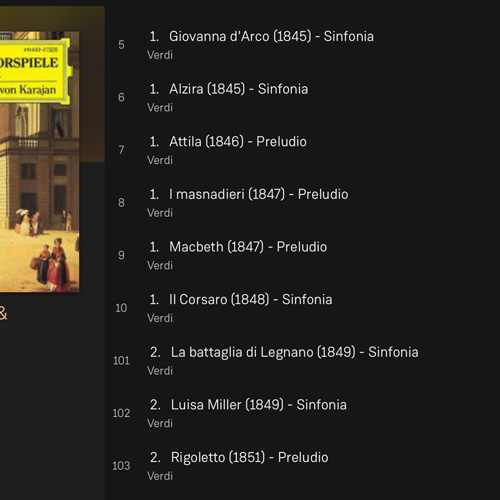This screenshot has height=500, width=500.
Task: Select Verdi link beneath Macbeth
Action: click(160, 266)
